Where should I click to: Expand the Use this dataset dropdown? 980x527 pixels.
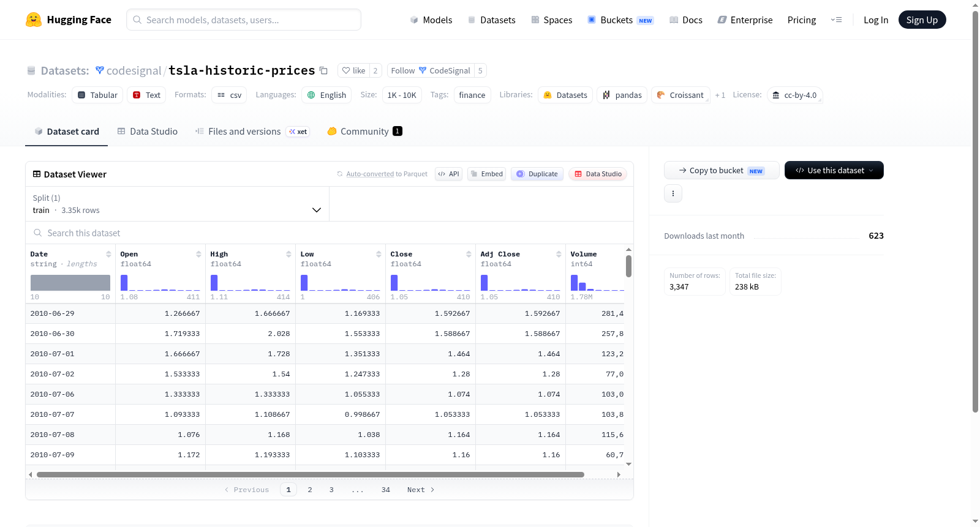[x=834, y=170]
